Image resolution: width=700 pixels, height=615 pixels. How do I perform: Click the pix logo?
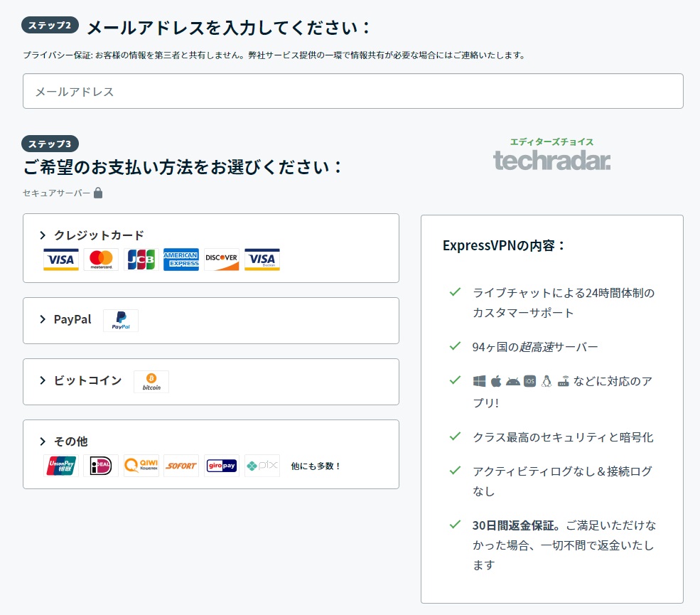262,466
